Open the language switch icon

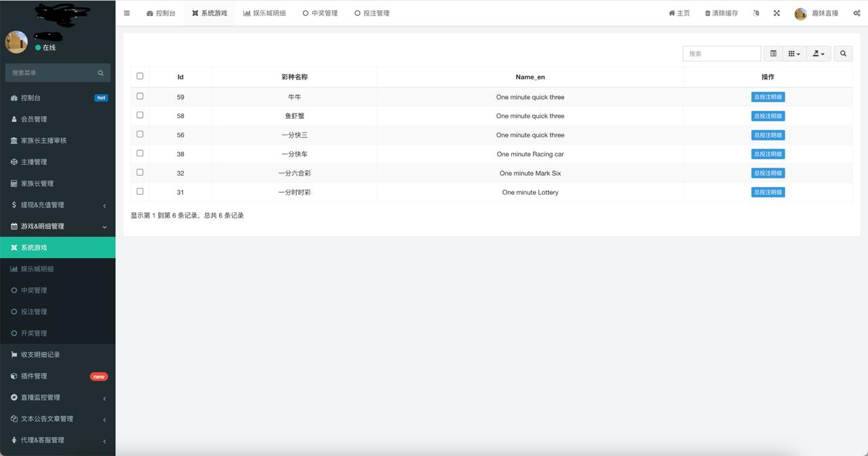pos(756,13)
